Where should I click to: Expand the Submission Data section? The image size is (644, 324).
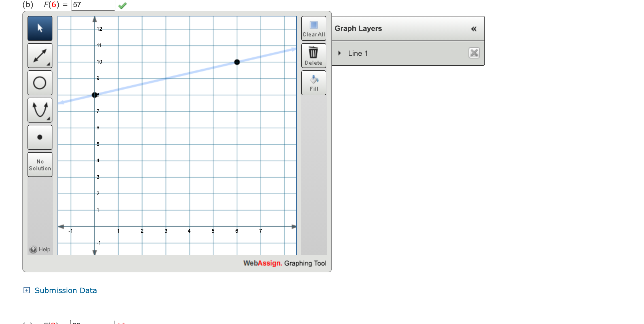[26, 290]
